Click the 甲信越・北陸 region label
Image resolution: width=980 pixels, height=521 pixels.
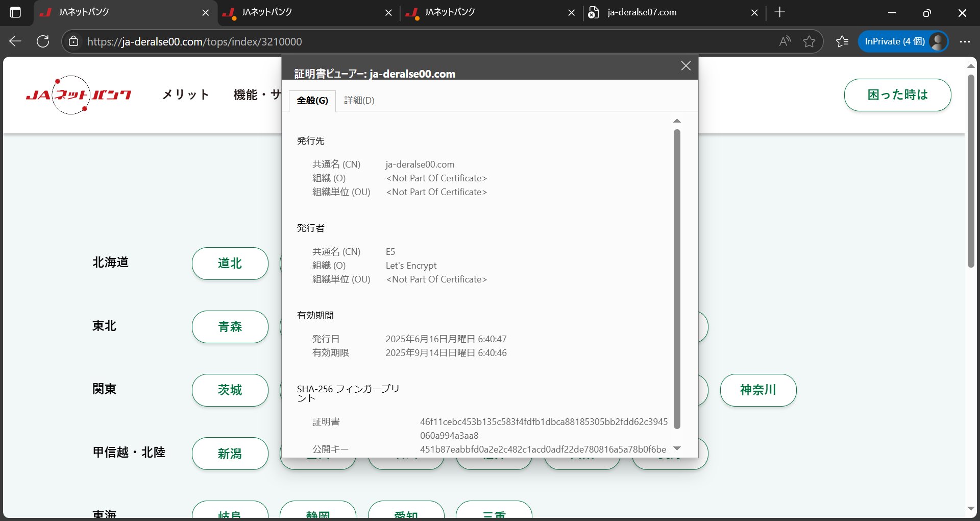(x=129, y=453)
